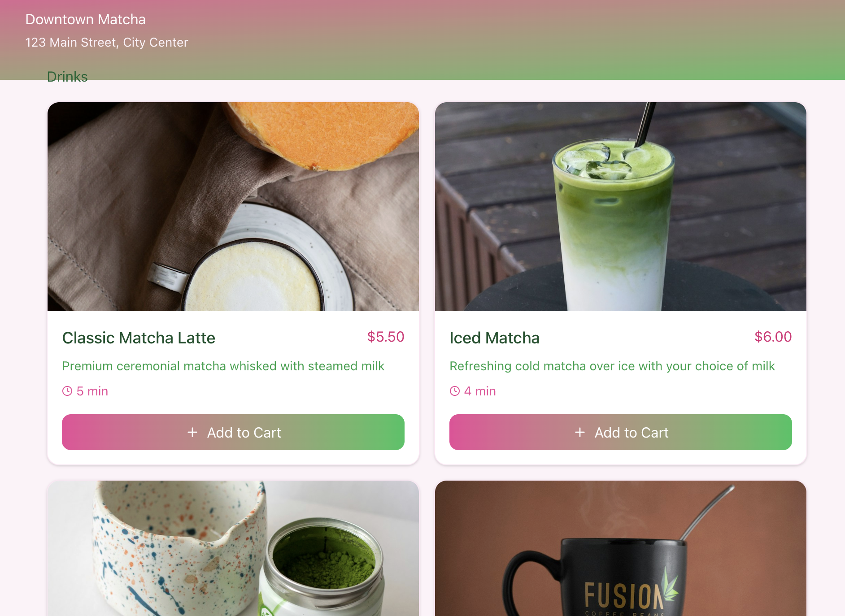Click the clock icon beside 4 min
This screenshot has width=845, height=616.
click(455, 391)
